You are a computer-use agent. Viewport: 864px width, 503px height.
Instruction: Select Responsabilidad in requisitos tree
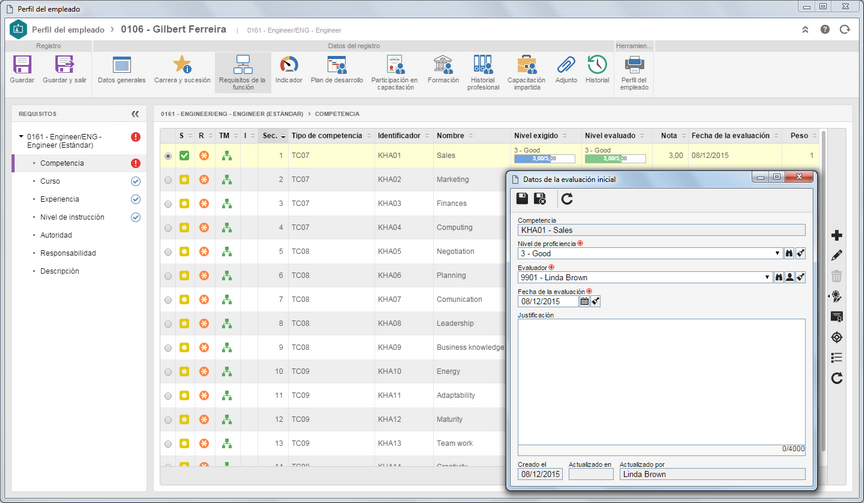(x=68, y=253)
